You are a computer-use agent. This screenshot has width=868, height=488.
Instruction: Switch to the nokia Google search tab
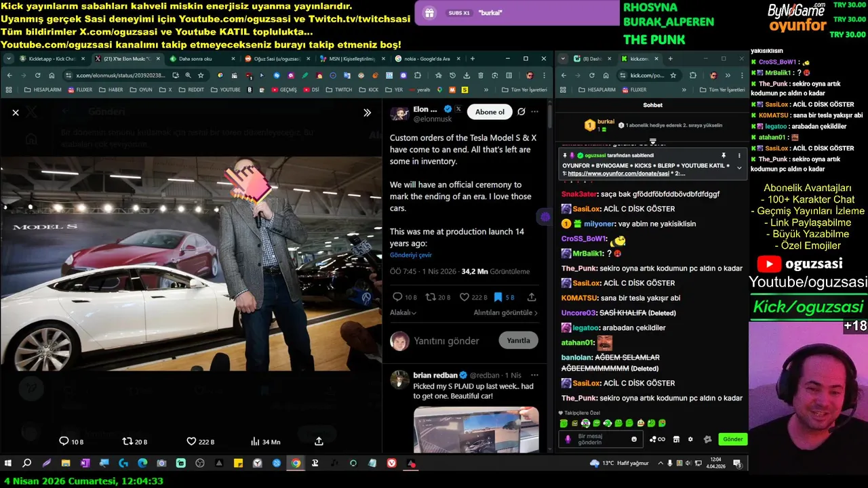click(x=427, y=59)
